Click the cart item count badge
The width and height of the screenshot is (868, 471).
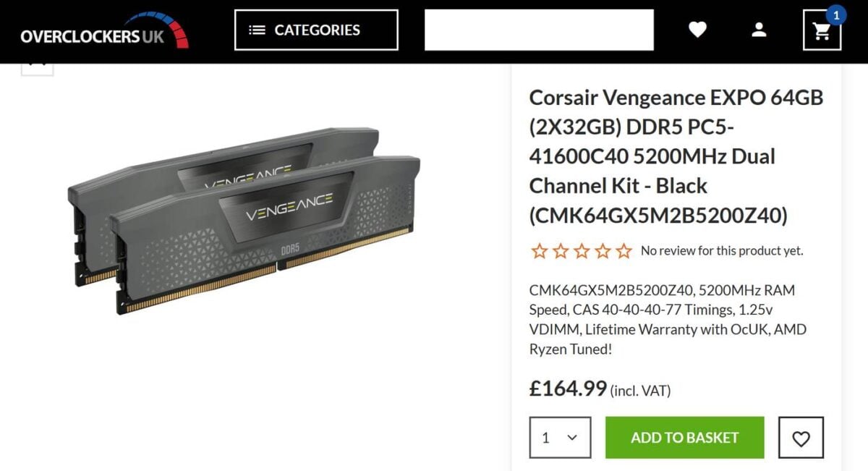(836, 14)
